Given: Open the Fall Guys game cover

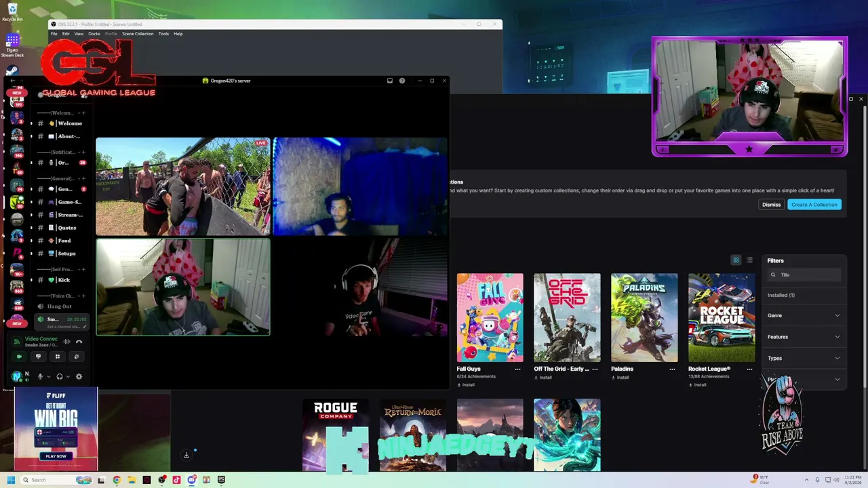Looking at the screenshot, I should click(490, 318).
